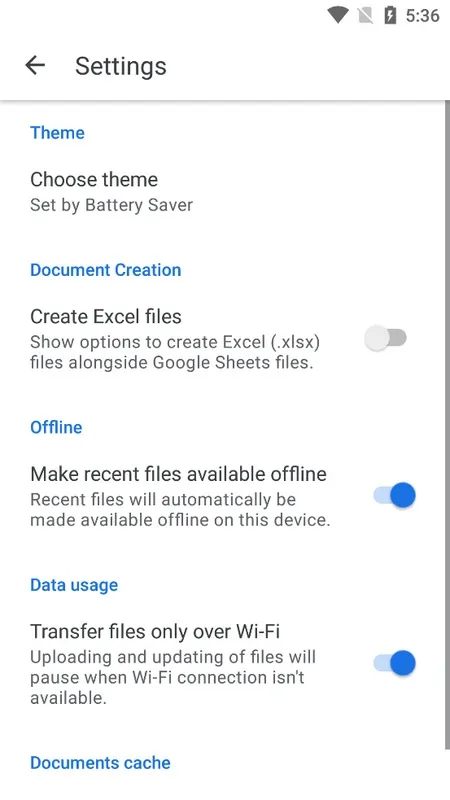Go back using the arrow icon
This screenshot has width=450, height=800.
point(35,65)
